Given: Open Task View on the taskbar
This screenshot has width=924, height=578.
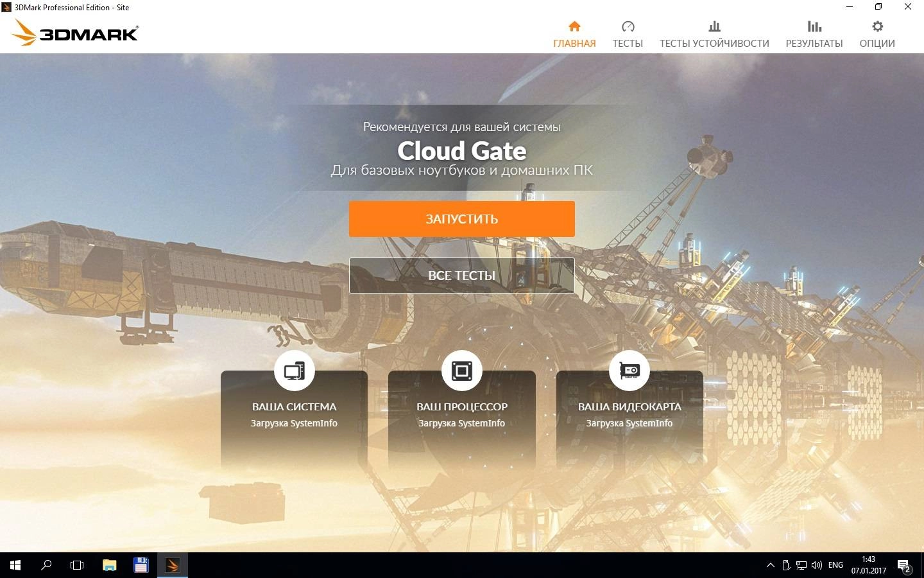Looking at the screenshot, I should click(77, 565).
